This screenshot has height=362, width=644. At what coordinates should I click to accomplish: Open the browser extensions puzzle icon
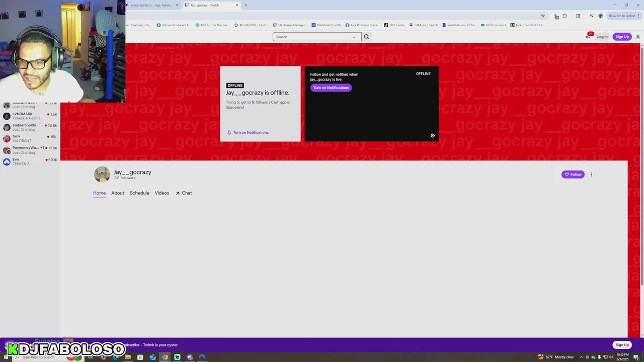point(565,16)
